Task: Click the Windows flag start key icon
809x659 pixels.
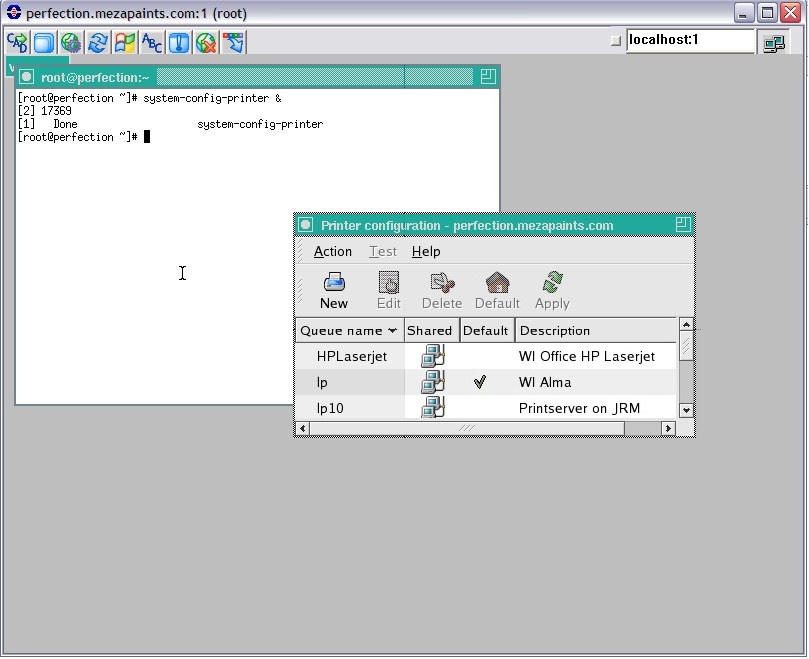Action: click(124, 42)
